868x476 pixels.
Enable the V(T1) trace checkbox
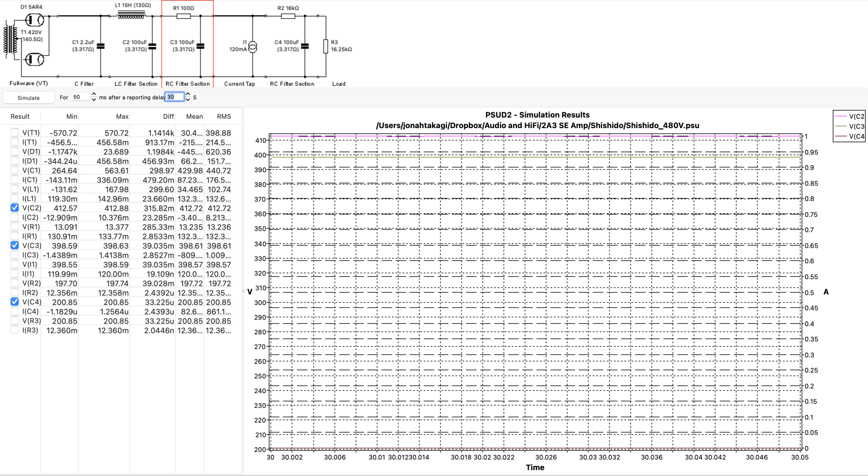15,132
